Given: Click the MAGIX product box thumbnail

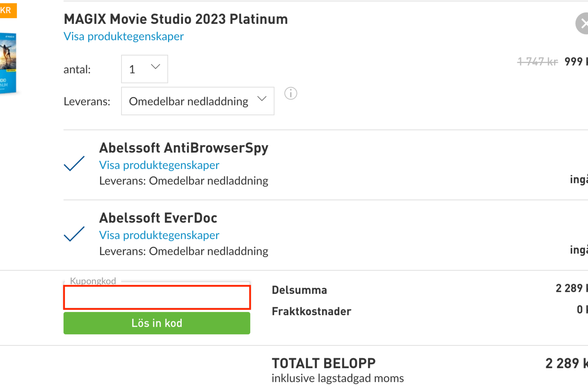Looking at the screenshot, I should tap(8, 63).
